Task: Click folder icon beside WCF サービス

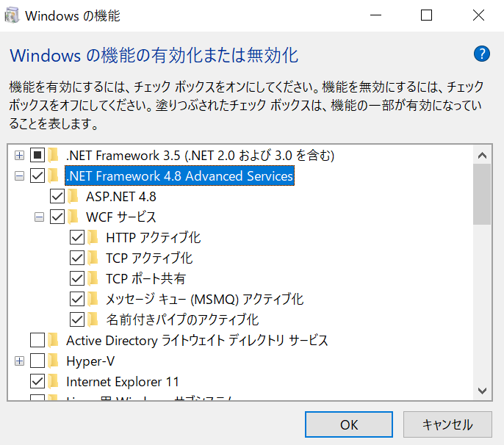Action: (x=73, y=217)
